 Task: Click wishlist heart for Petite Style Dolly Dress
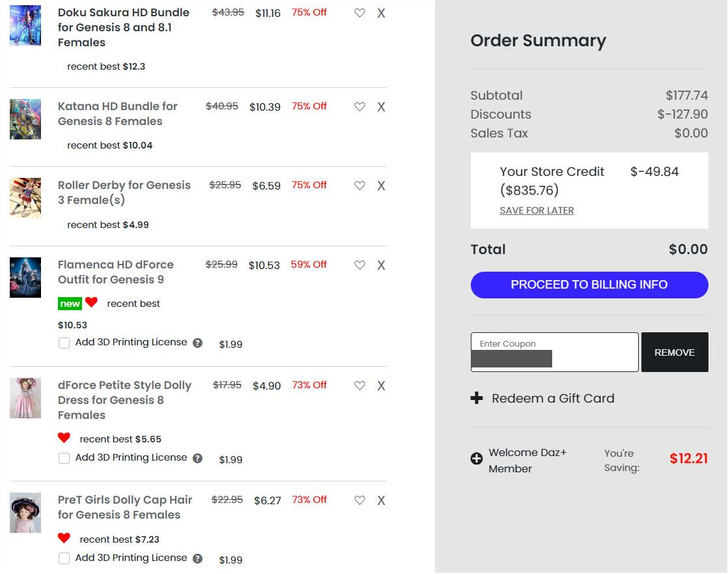point(359,386)
